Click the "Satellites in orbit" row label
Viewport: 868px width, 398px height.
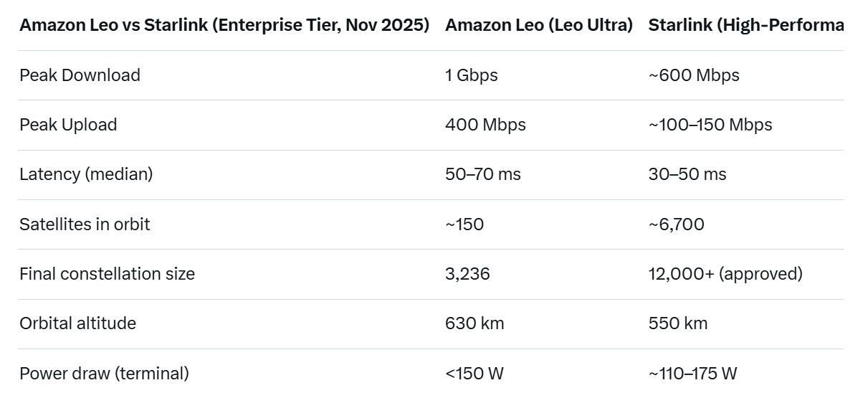pos(85,224)
